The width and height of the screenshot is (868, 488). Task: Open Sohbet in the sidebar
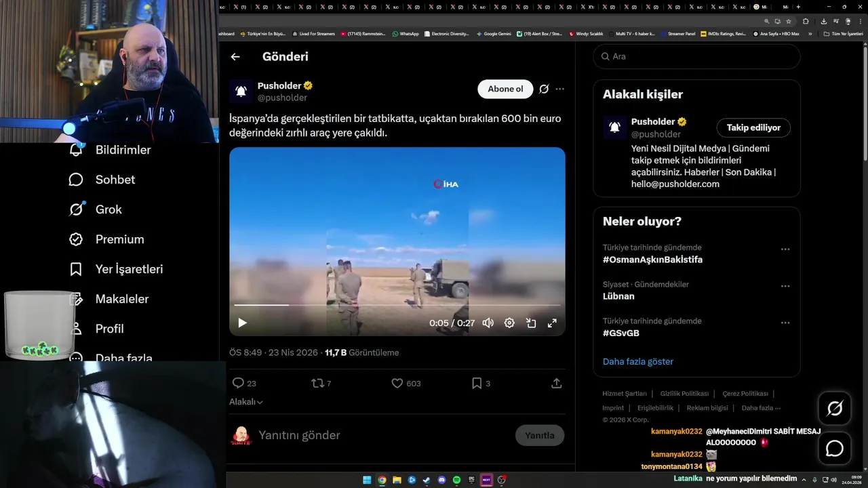(102, 180)
